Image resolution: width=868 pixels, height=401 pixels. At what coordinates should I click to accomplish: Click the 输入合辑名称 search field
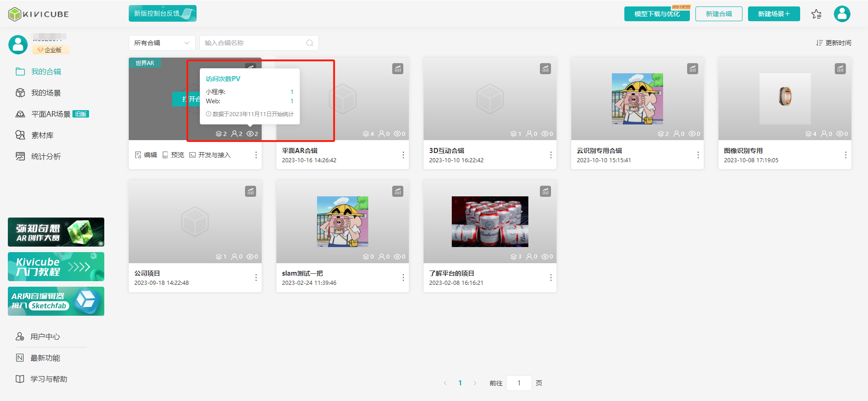(x=254, y=43)
